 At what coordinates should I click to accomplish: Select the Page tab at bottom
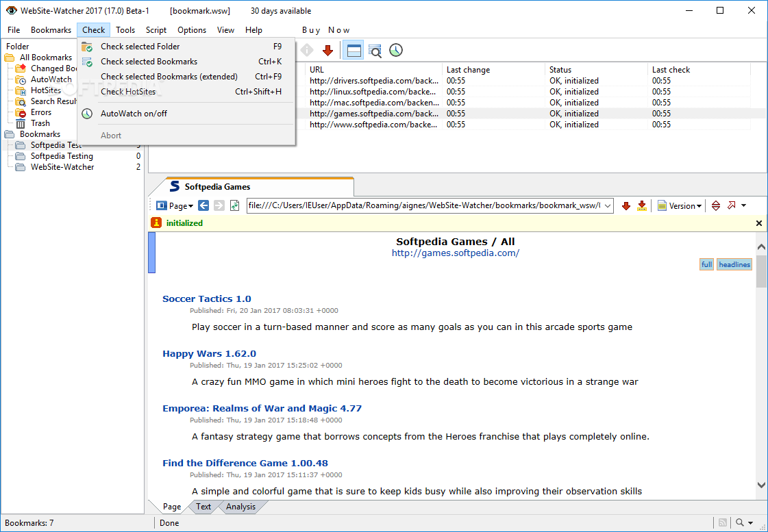pos(172,507)
